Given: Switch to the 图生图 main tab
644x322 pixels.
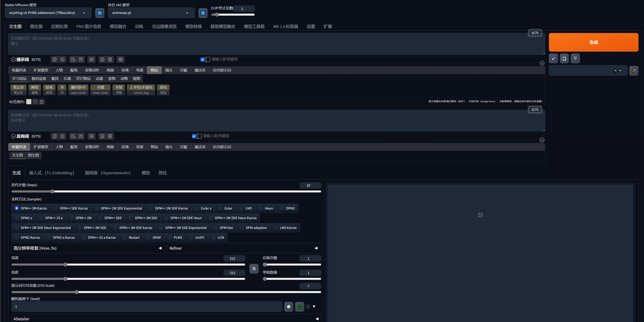Looking at the screenshot, I should (x=36, y=26).
